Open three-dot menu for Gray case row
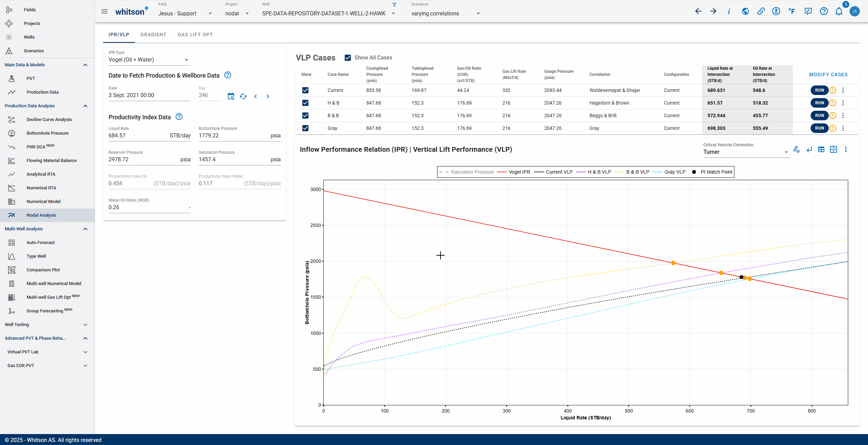The width and height of the screenshot is (868, 445). pyautogui.click(x=843, y=128)
